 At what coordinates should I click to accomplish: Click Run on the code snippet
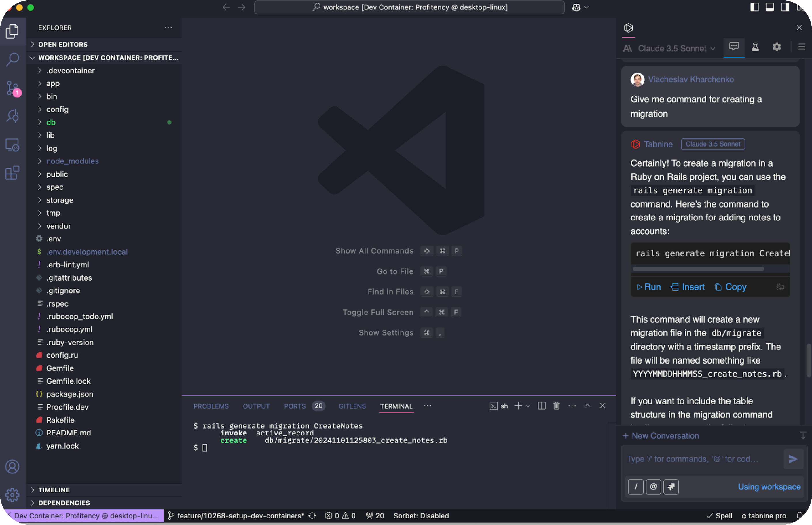click(x=649, y=287)
